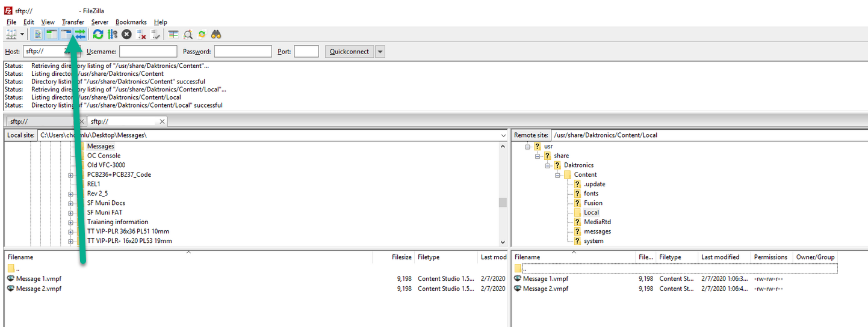868x327 pixels.
Task: Expand the PCB236+PCB237_Code folder
Action: (70, 175)
